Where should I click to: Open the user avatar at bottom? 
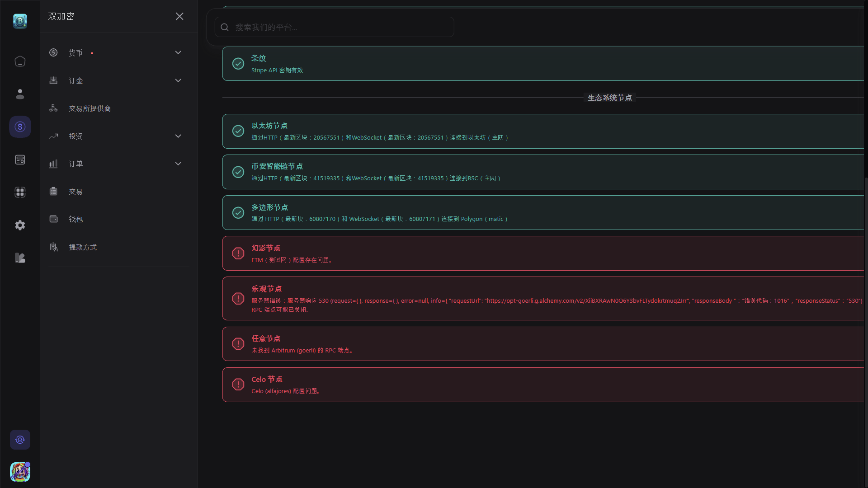point(20,472)
